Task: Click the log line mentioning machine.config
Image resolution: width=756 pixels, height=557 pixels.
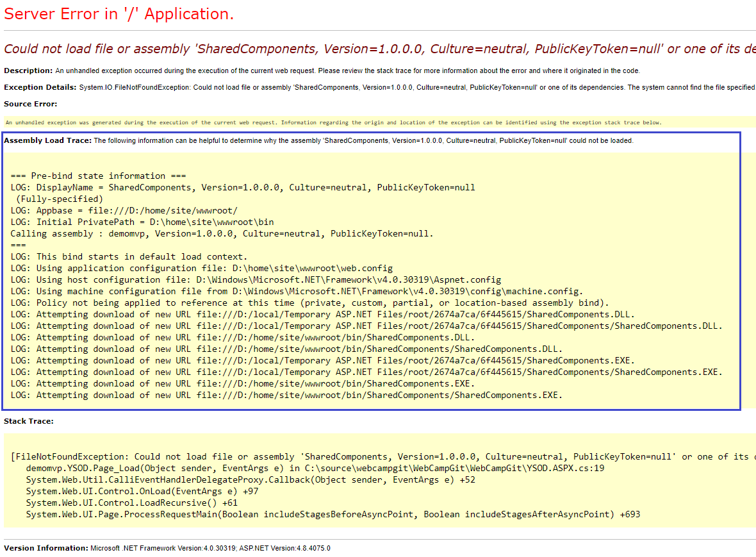Action: point(297,291)
